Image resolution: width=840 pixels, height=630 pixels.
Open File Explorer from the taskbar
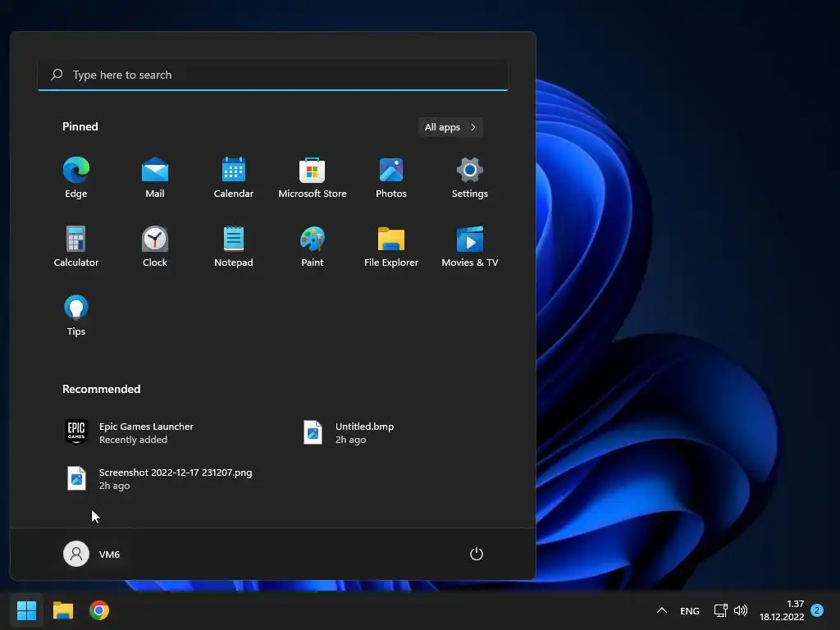click(62, 610)
